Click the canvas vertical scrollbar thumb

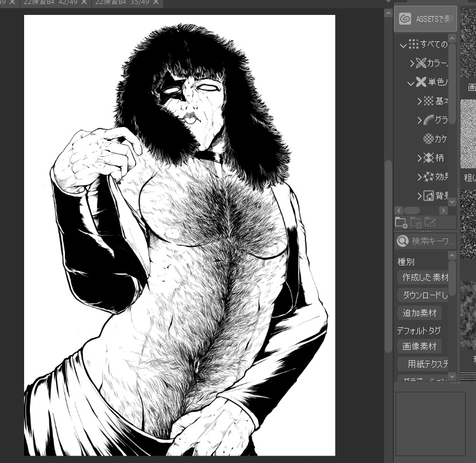388,256
